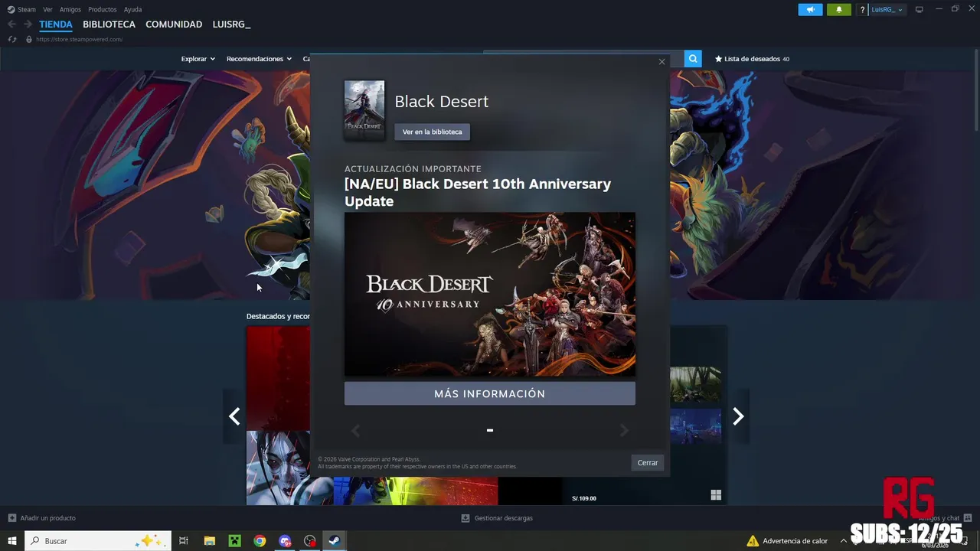The image size is (980, 551).
Task: Click Ver en la biblioteca button
Action: tap(433, 132)
